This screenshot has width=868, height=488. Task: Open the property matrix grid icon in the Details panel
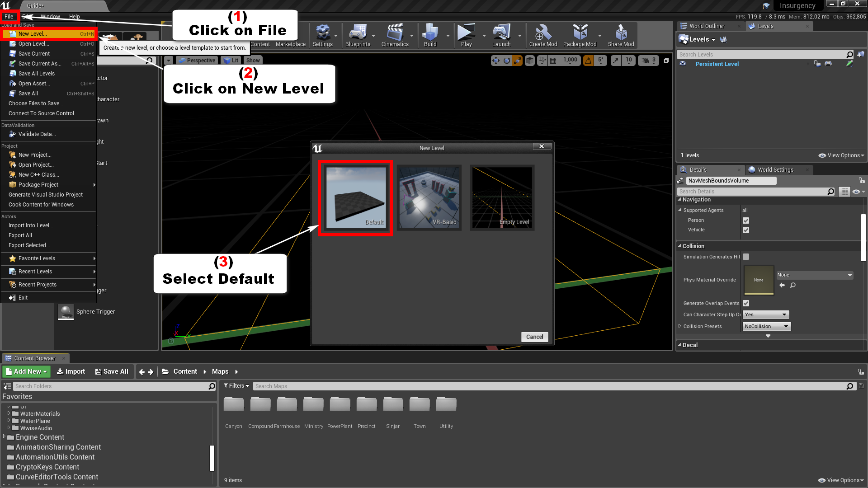(844, 192)
